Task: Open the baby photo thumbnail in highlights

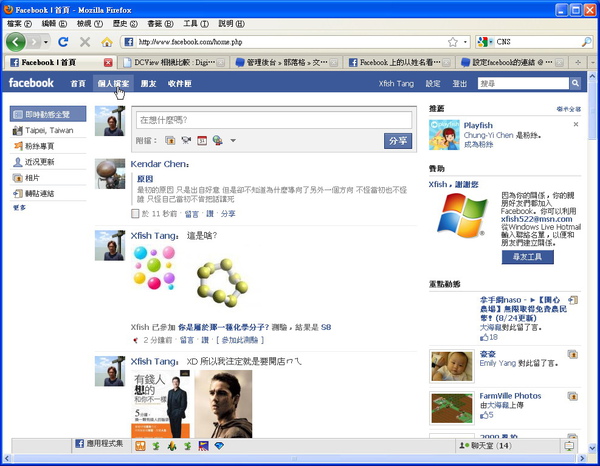Action: (x=452, y=367)
